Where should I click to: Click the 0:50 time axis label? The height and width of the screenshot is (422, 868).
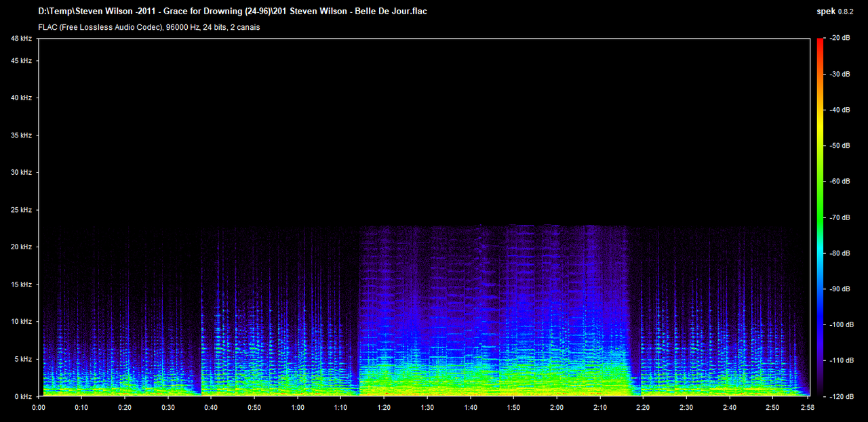pos(254,408)
